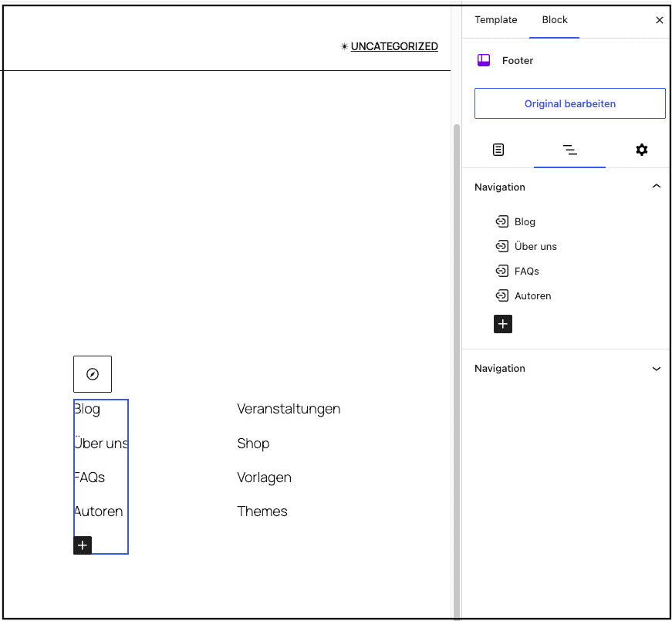This screenshot has width=672, height=621.
Task: Click Vorlagen footer link
Action: tap(264, 478)
